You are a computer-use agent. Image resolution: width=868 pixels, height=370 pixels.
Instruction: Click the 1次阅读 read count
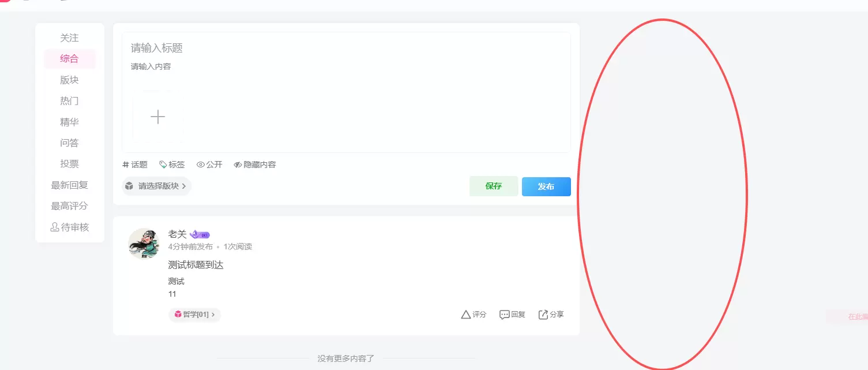[x=238, y=246]
